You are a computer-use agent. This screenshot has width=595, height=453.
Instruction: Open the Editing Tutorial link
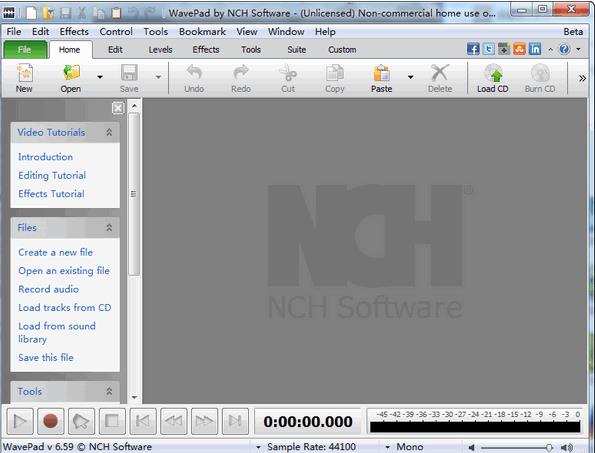tap(52, 175)
